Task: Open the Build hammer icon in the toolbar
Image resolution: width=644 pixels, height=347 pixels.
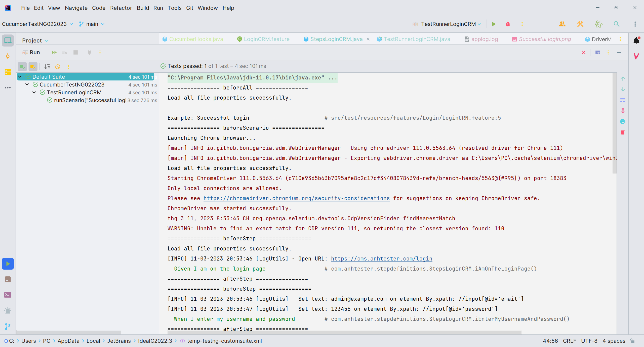Action: tap(580, 24)
